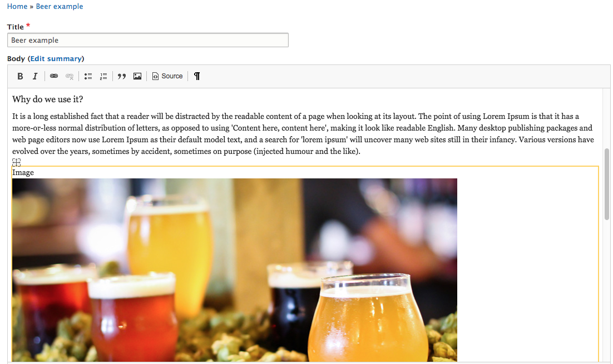Click the image widget drag handle icon

click(17, 162)
